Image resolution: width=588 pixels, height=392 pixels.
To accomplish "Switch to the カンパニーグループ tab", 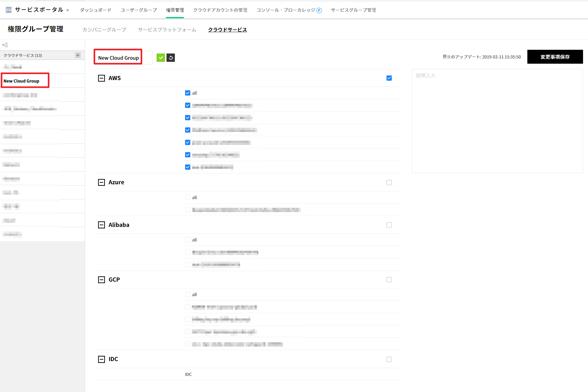I will click(x=104, y=30).
